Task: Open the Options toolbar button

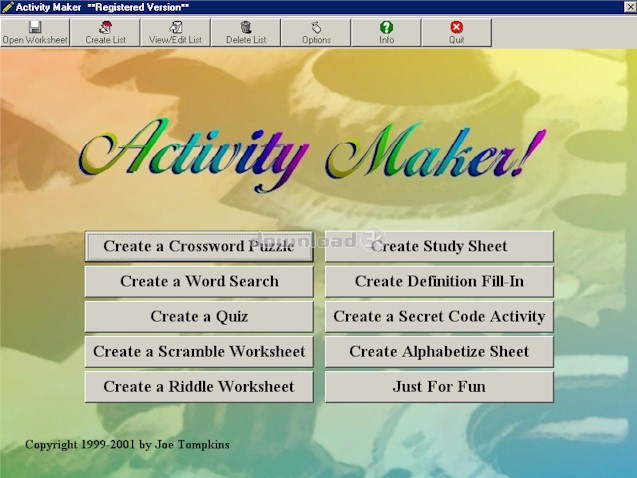Action: click(316, 32)
